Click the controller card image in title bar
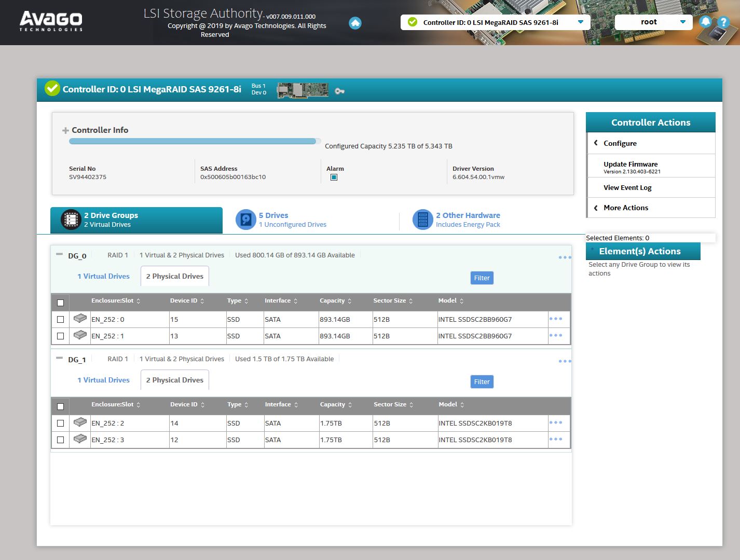740x560 pixels. 303,90
